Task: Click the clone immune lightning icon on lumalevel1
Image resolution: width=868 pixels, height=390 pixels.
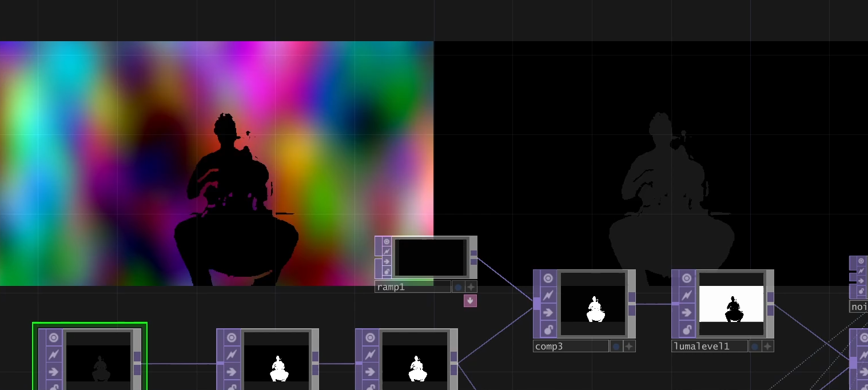Action: click(x=687, y=296)
